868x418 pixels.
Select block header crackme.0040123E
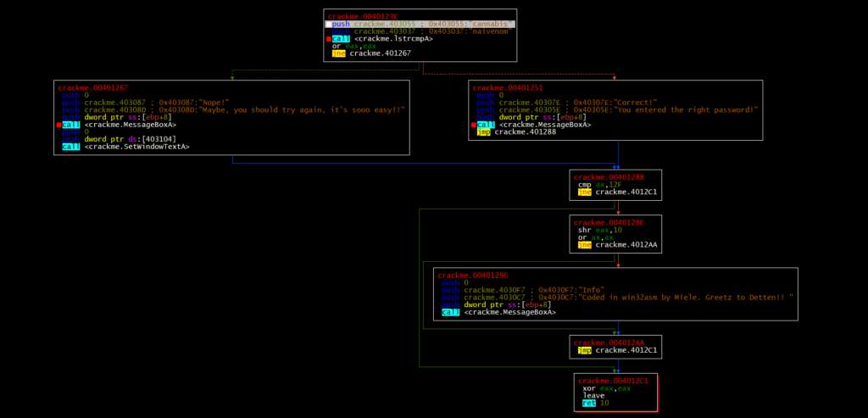coord(364,16)
